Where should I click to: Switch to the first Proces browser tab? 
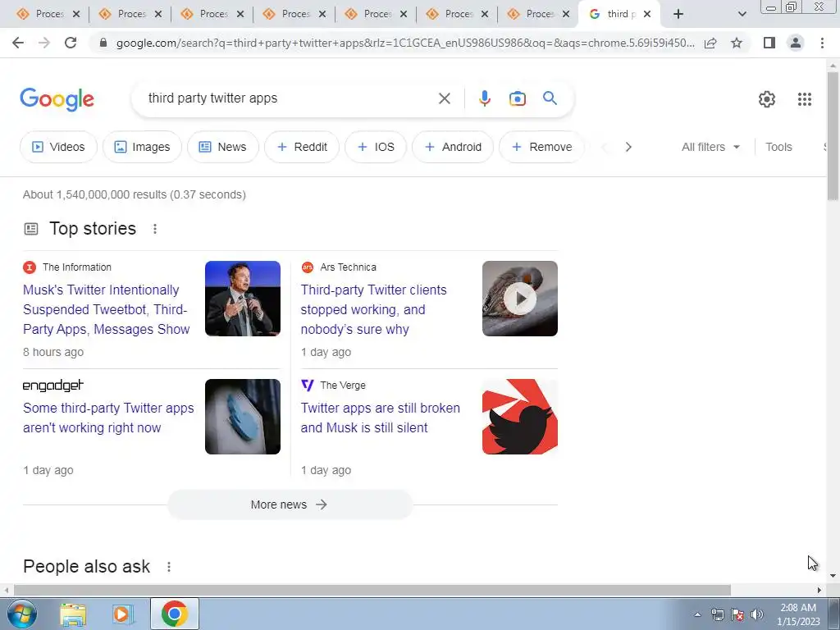coord(48,15)
